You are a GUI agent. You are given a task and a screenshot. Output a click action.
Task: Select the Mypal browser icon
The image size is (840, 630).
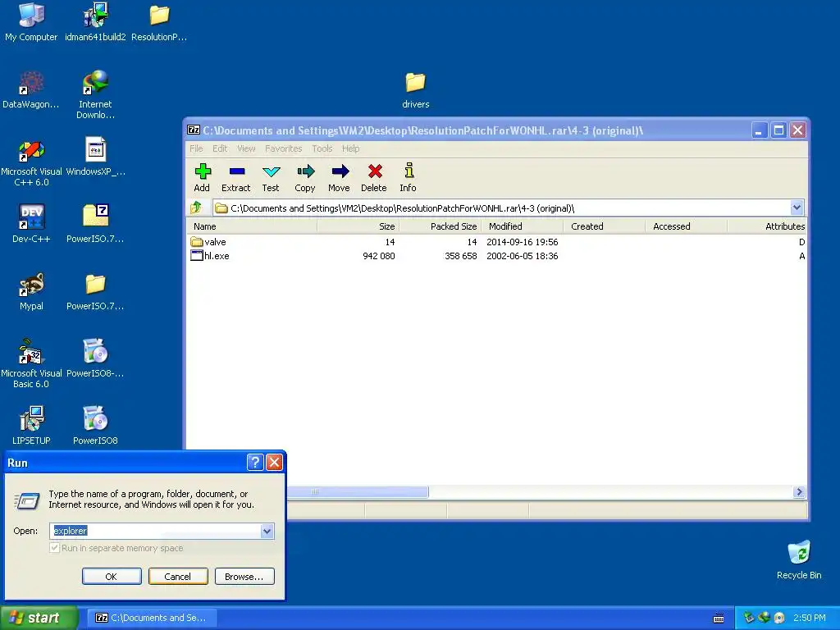(31, 291)
